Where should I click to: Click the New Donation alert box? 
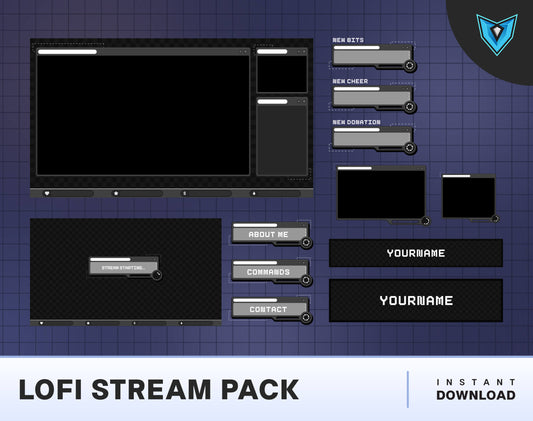click(373, 138)
